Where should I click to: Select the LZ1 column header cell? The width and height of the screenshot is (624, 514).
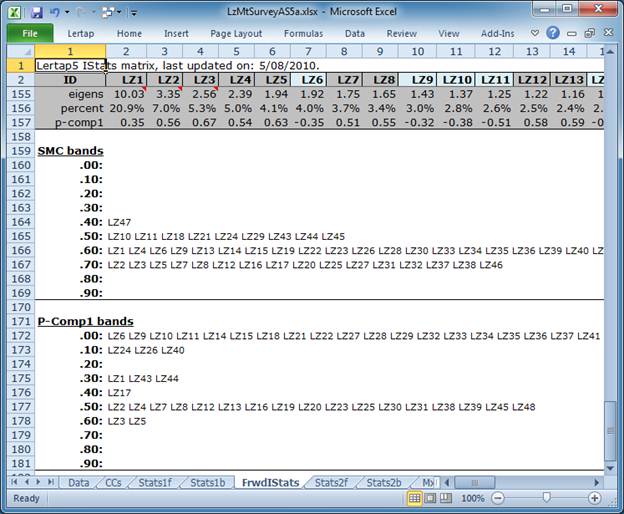pos(131,79)
